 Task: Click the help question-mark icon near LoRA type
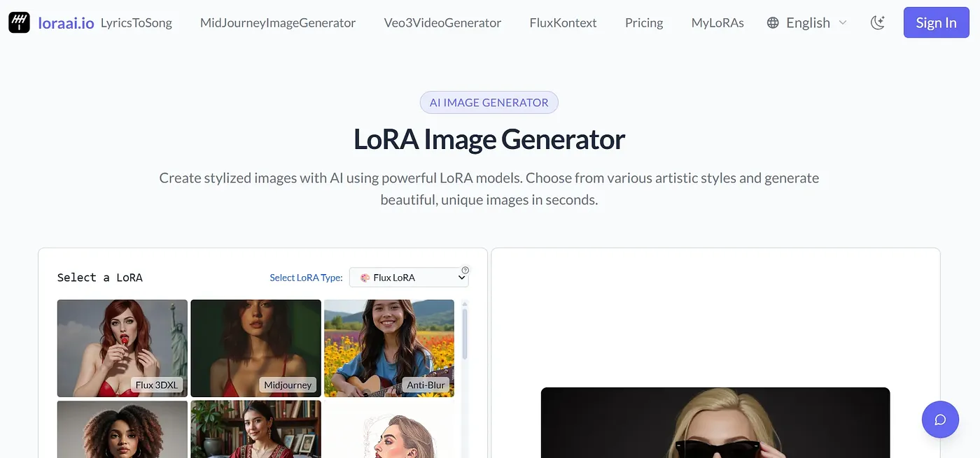tap(465, 270)
